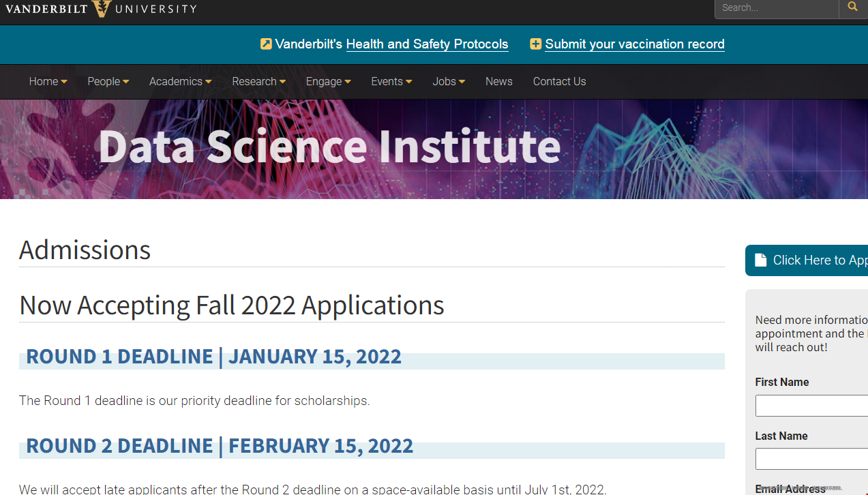Click the Last Name input field
Screen dimensions: 868x495
pos(811,459)
